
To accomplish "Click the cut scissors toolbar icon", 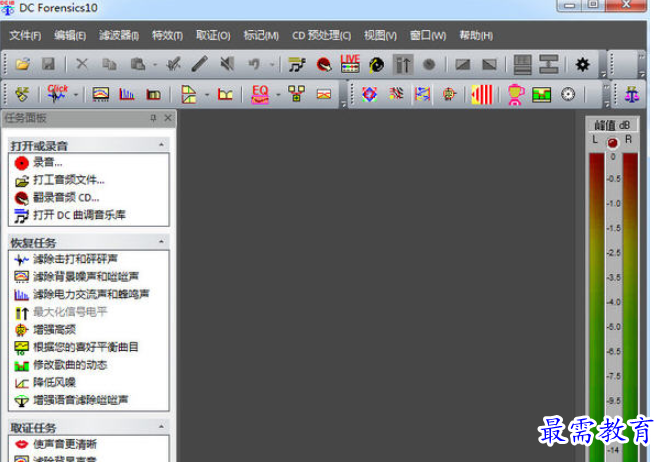I will pyautogui.click(x=82, y=64).
